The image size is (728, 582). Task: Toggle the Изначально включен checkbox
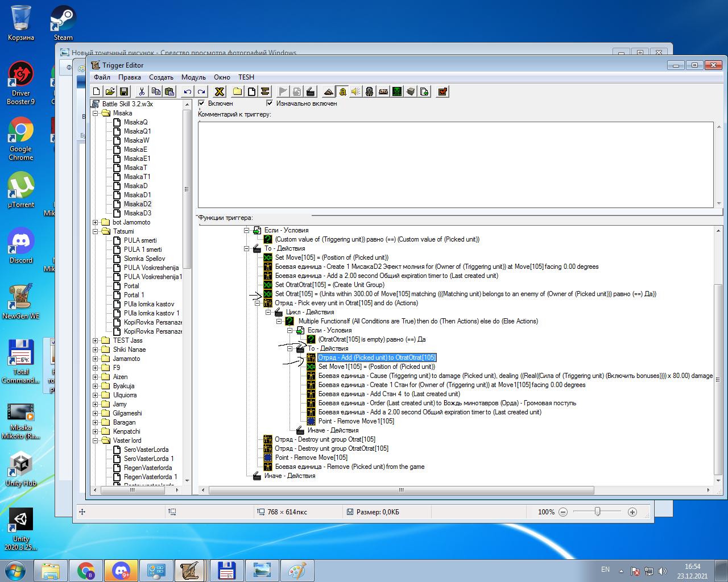[x=270, y=103]
